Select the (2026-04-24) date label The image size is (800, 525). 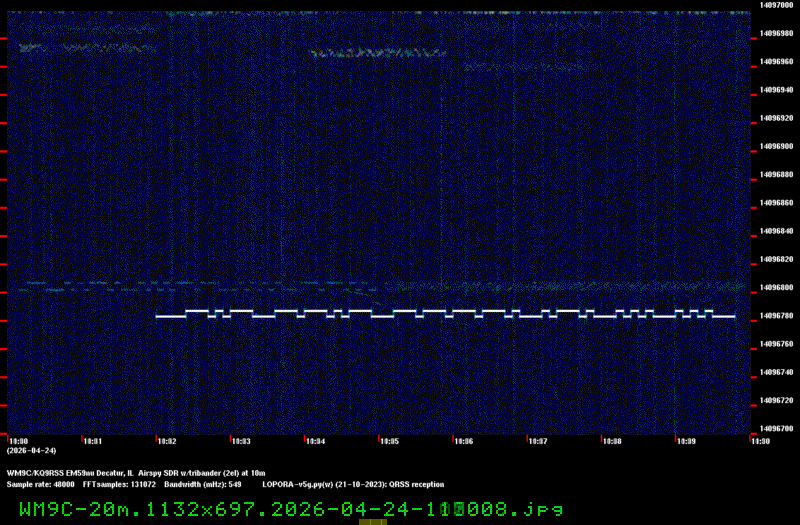(x=32, y=450)
